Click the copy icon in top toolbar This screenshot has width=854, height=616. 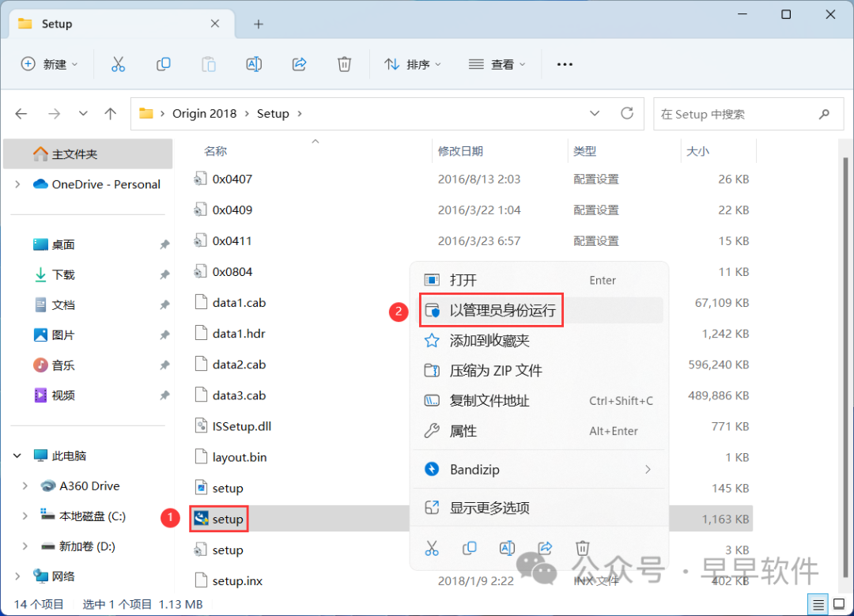click(x=164, y=65)
